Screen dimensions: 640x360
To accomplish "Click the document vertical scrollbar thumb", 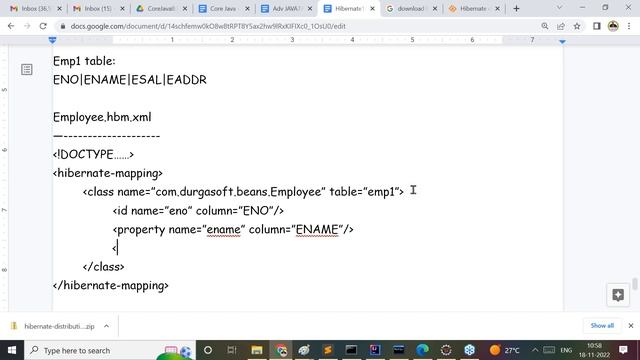I will tap(635, 284).
